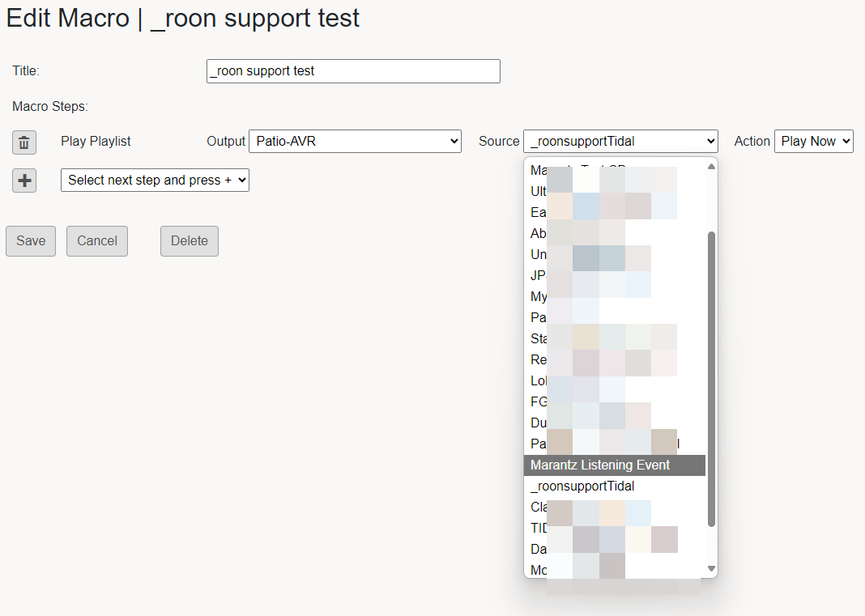
Task: Choose '_roonsupportTidal' from the source list
Action: 582,486
